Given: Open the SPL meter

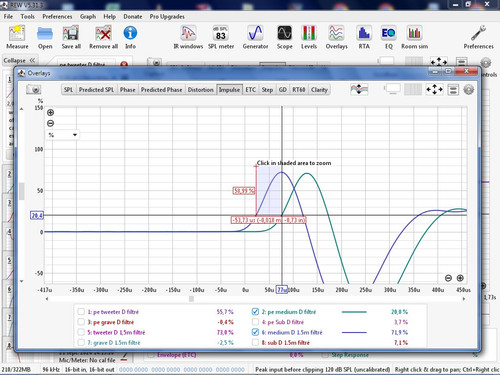Looking at the screenshot, I should point(221,37).
